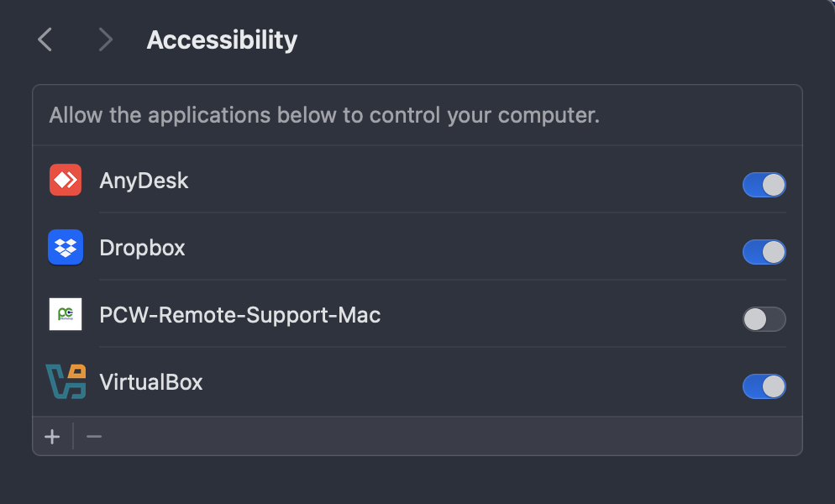Click the forward navigation chevron

[104, 39]
